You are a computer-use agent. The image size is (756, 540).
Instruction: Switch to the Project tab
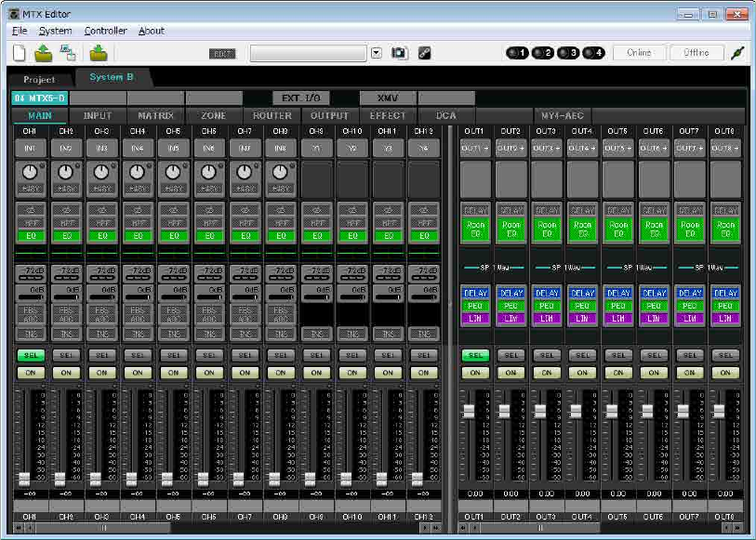(40, 80)
